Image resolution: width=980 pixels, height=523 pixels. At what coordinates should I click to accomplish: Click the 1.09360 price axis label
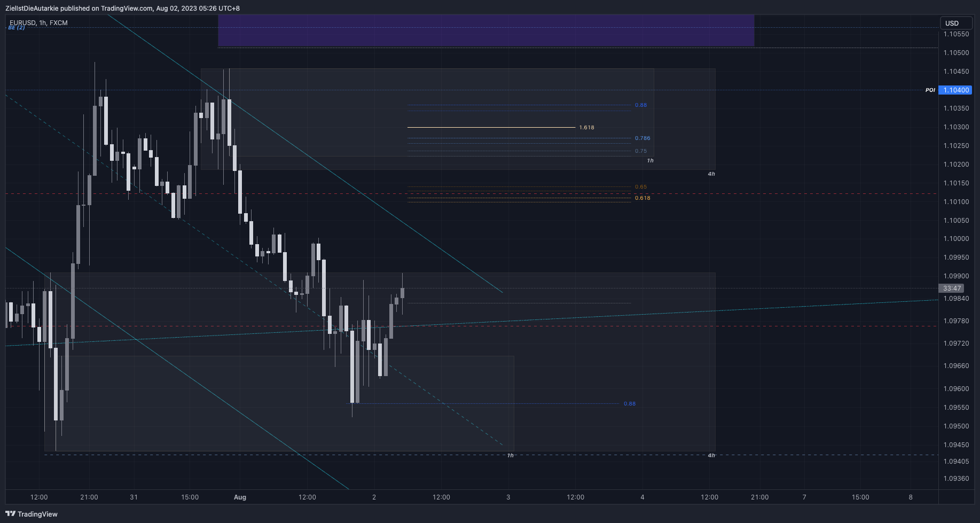pos(956,479)
